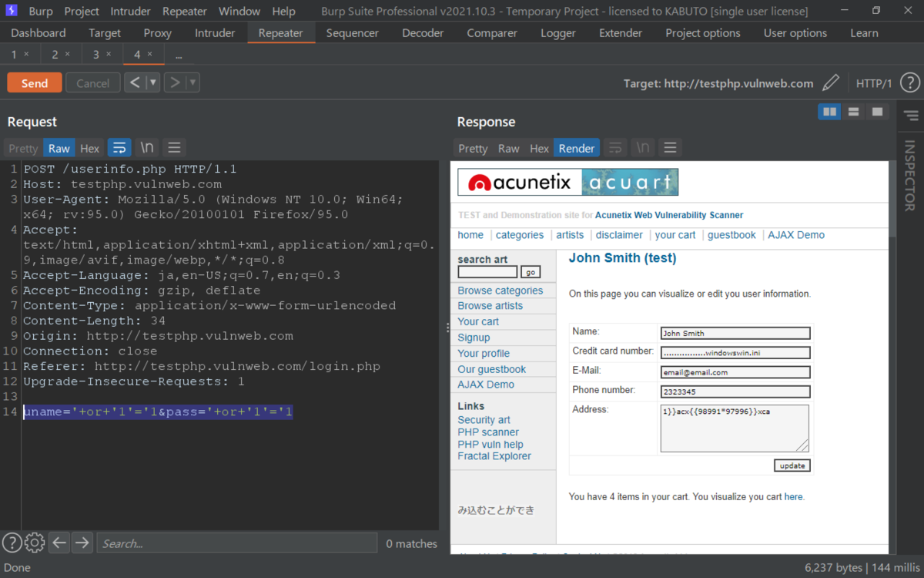Click the cart 'here' link
This screenshot has width=924, height=578.
pos(793,497)
